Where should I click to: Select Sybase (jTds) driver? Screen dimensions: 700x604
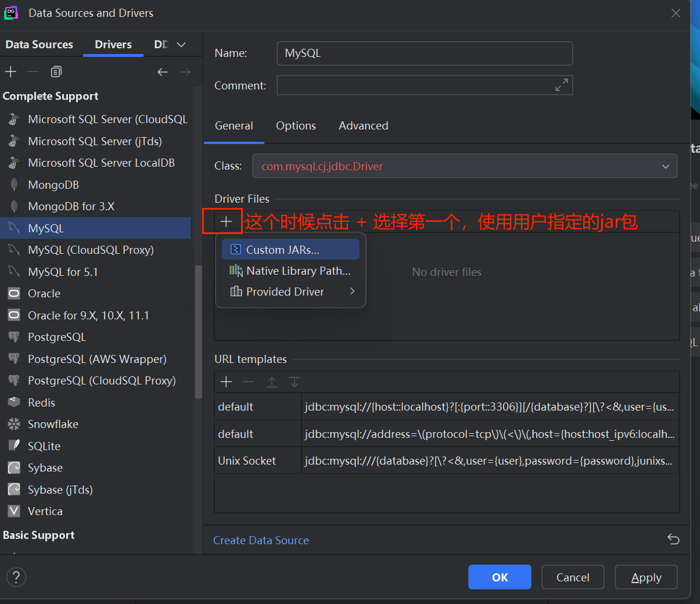click(95, 490)
